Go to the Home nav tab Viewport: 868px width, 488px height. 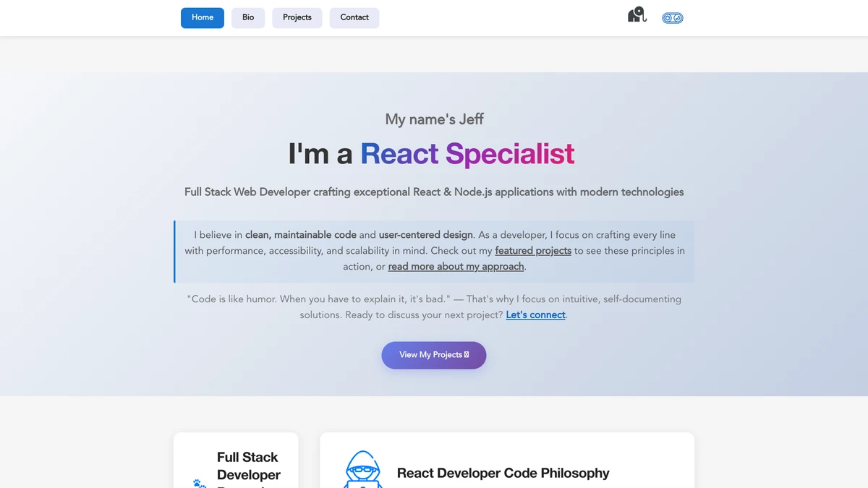[x=203, y=17]
